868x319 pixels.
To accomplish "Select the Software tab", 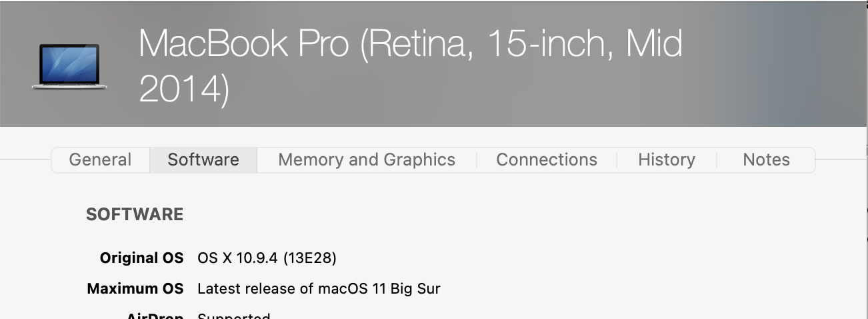I will point(203,160).
